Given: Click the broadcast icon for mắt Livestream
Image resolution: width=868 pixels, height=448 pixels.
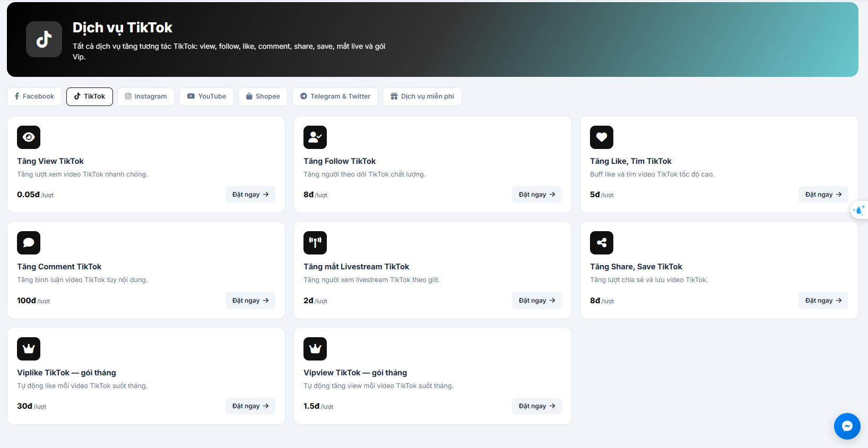Looking at the screenshot, I should tap(315, 243).
